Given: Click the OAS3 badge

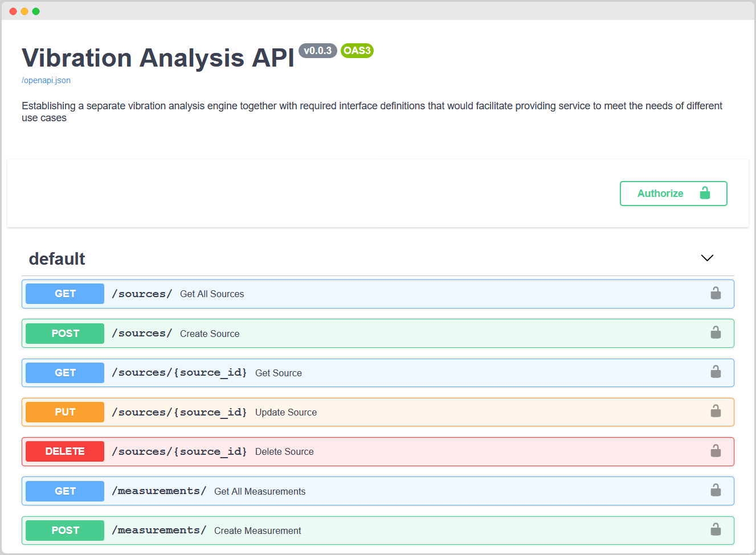Looking at the screenshot, I should [x=357, y=51].
